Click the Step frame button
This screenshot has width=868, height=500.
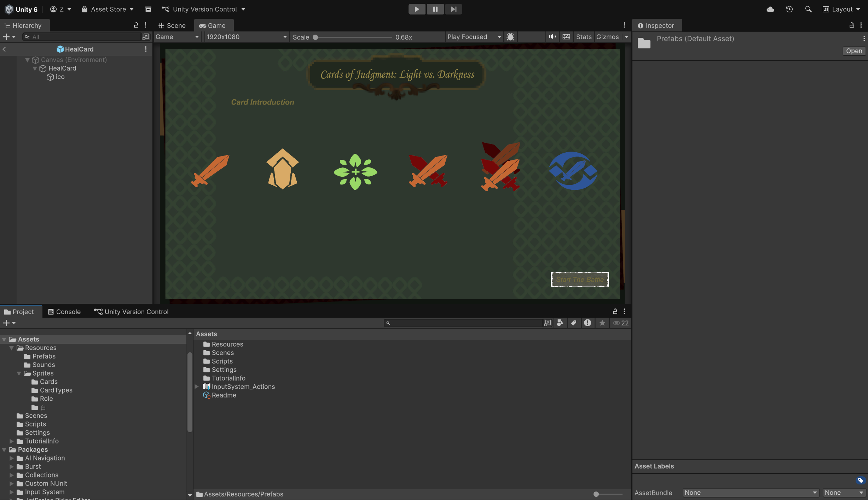click(453, 9)
